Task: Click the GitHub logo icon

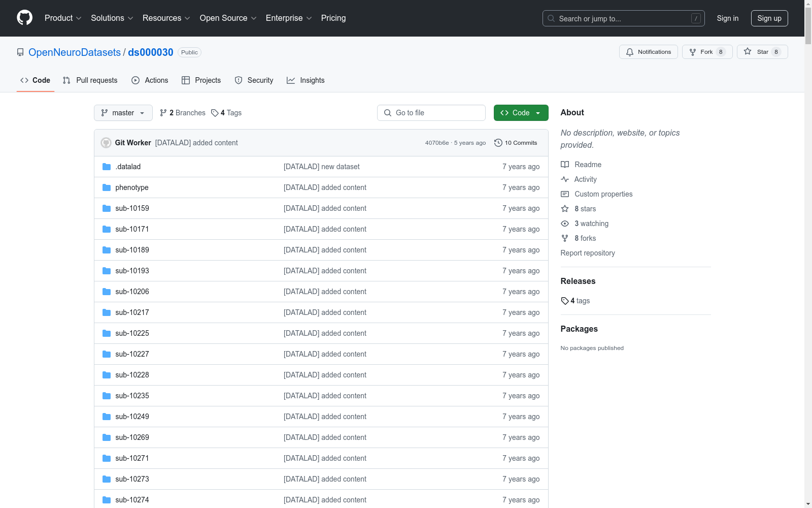Action: tap(24, 18)
